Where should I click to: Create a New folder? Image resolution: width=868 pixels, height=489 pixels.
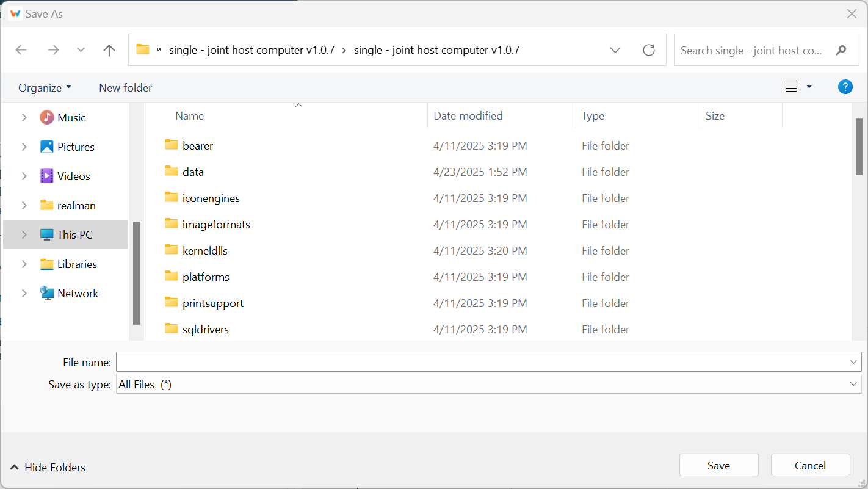pos(125,87)
